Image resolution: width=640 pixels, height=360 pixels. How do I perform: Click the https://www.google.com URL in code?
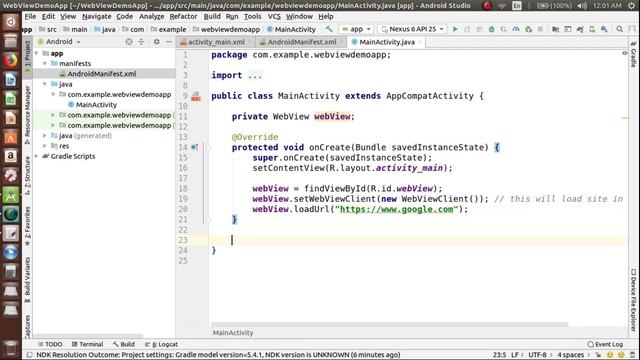(396, 209)
